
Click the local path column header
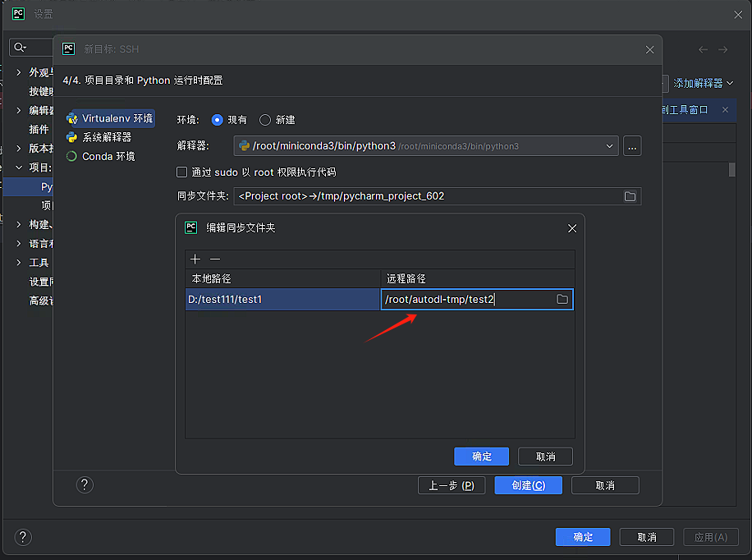click(x=282, y=279)
